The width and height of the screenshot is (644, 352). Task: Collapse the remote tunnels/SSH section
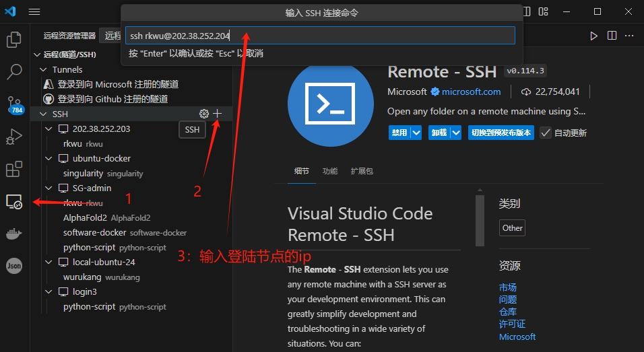(37, 55)
